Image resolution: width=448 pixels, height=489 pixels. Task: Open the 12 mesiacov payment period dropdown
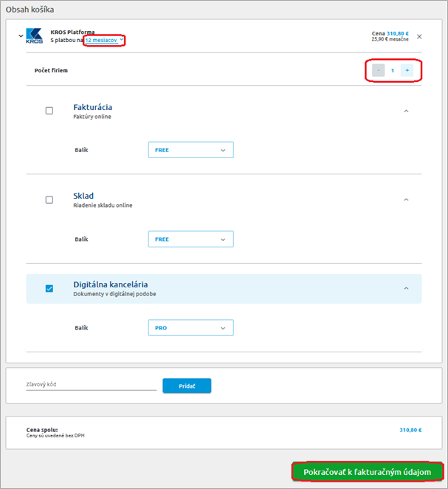pos(104,40)
